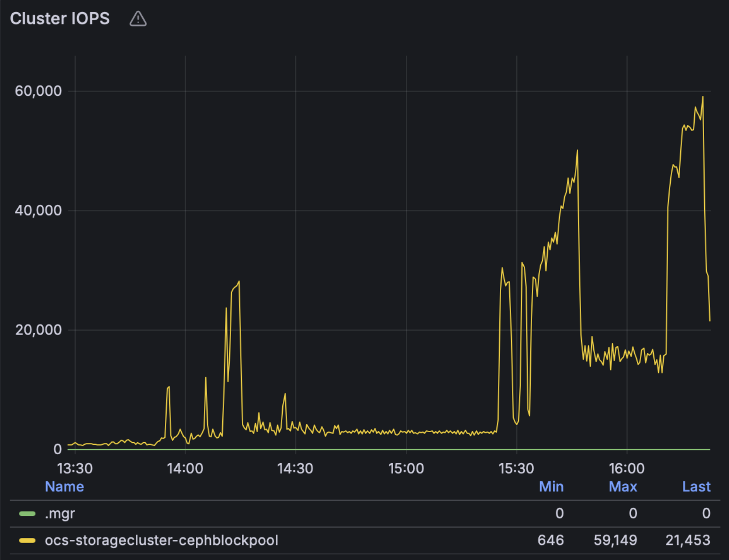Sort the legend by the Name column
Screen dimensions: 729x560
[x=64, y=487]
